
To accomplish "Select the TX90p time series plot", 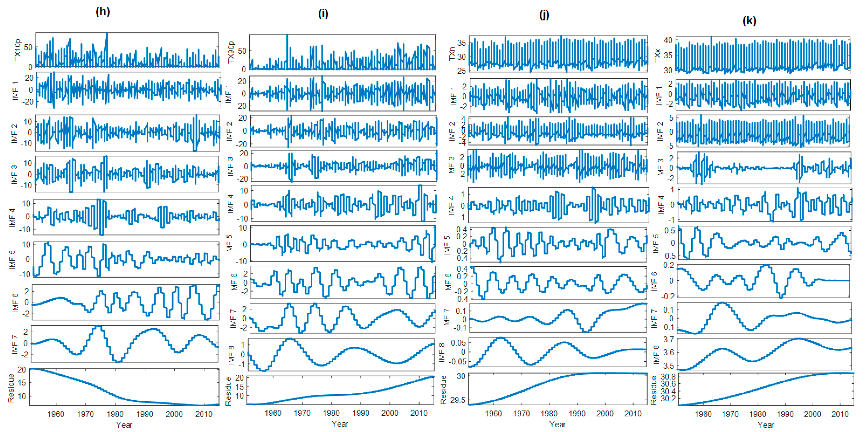I will (342, 52).
